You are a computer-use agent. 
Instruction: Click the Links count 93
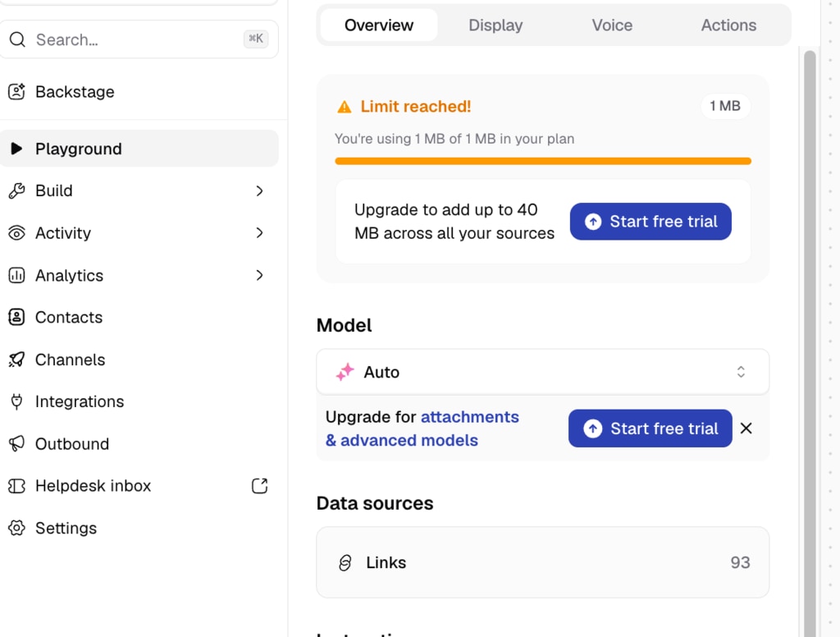741,562
